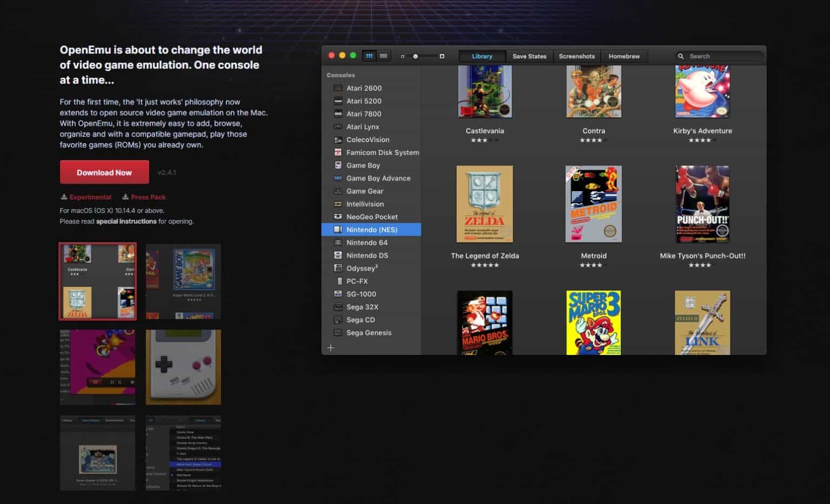Select the Castlevania game cover
830x504 pixels.
pos(485,92)
